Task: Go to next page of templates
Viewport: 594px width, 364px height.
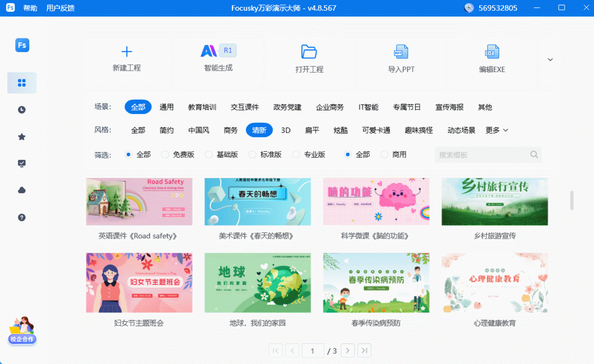Action: pos(348,351)
